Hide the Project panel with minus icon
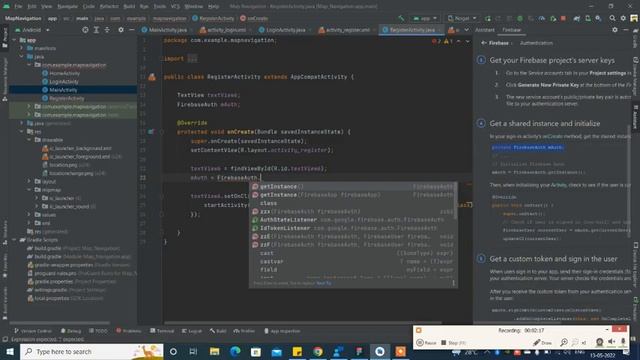 (x=131, y=30)
